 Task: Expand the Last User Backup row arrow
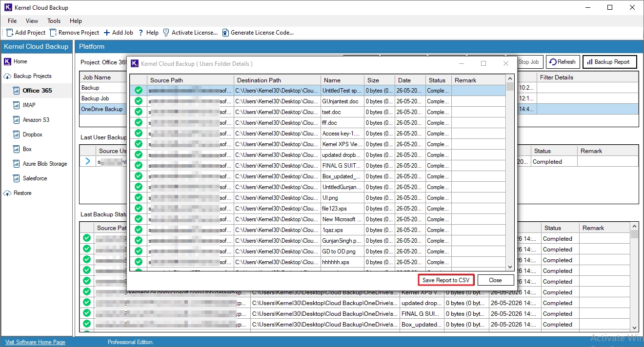click(x=88, y=161)
